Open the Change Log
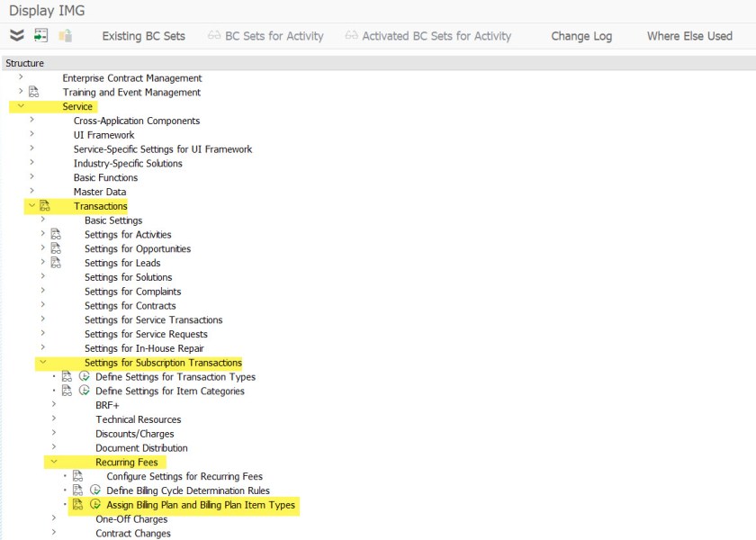Viewport: 756px width, 540px height. click(580, 36)
